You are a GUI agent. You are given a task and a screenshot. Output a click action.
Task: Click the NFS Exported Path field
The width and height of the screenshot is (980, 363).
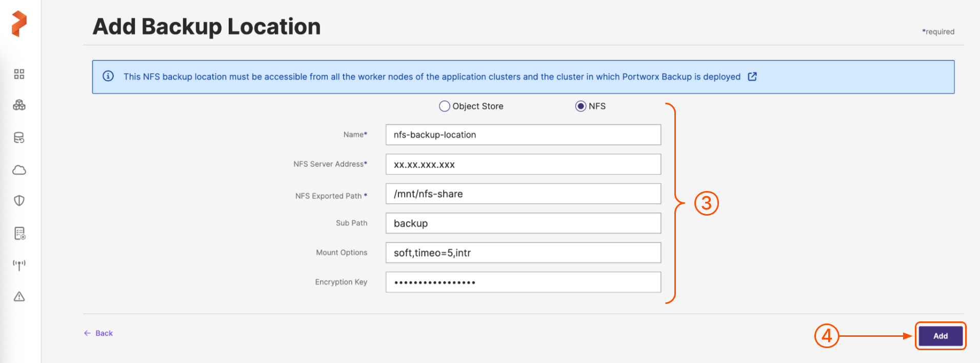click(523, 194)
